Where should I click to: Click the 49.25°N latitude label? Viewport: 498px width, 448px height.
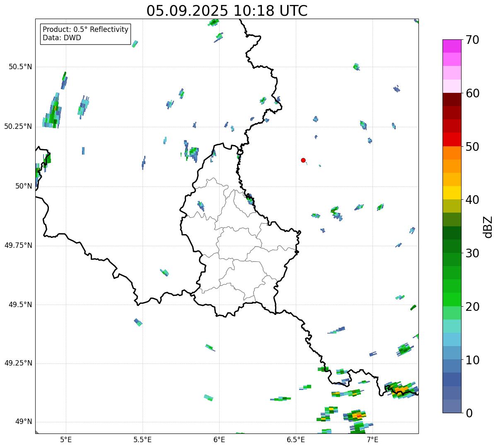pyautogui.click(x=18, y=363)
